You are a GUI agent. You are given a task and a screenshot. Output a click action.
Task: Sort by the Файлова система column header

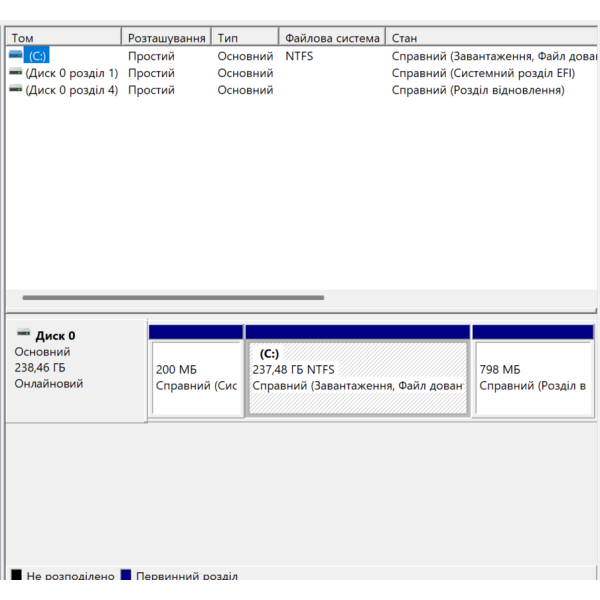click(332, 38)
